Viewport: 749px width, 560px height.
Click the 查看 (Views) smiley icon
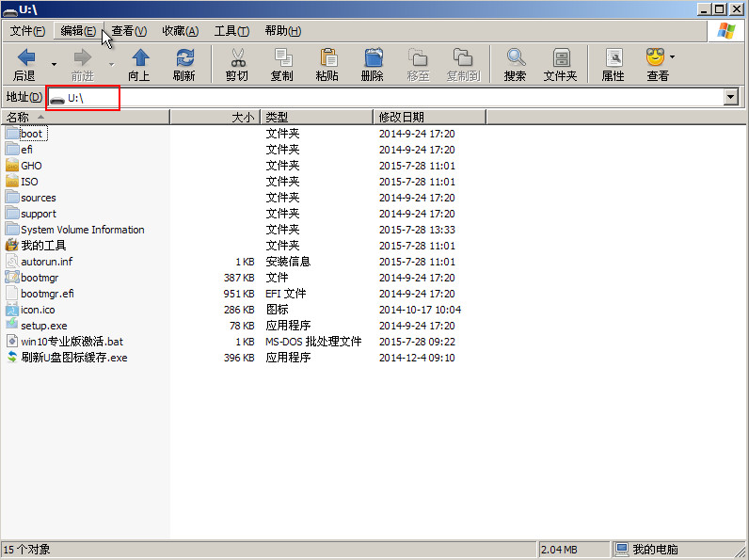coord(655,57)
